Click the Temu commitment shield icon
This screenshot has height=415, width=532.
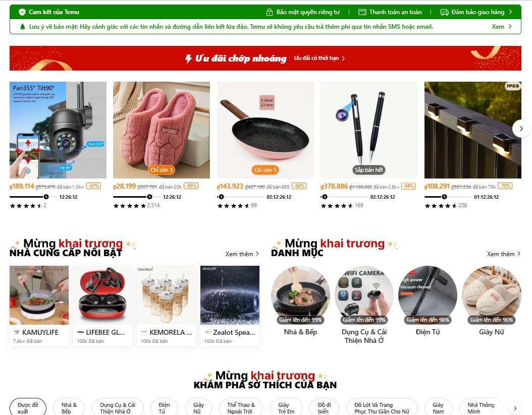coord(22,12)
